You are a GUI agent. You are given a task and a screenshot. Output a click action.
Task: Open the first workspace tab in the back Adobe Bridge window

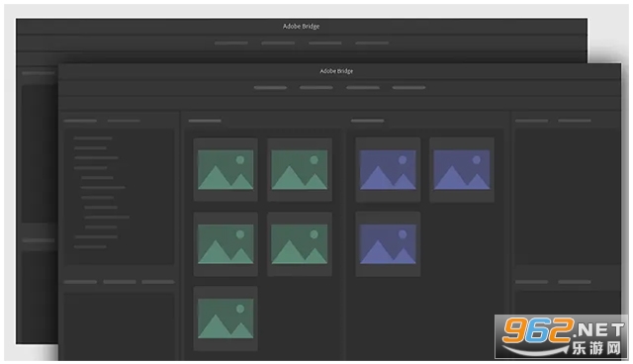pos(230,43)
